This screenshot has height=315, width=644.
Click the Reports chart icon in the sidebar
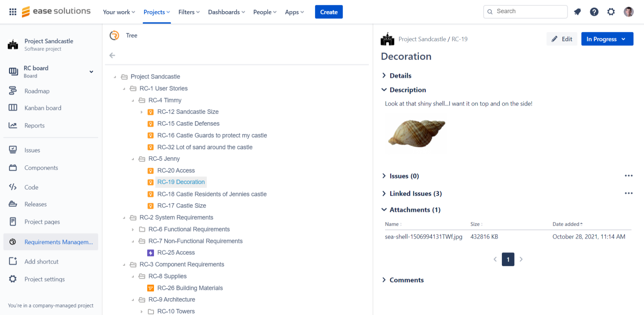point(13,125)
